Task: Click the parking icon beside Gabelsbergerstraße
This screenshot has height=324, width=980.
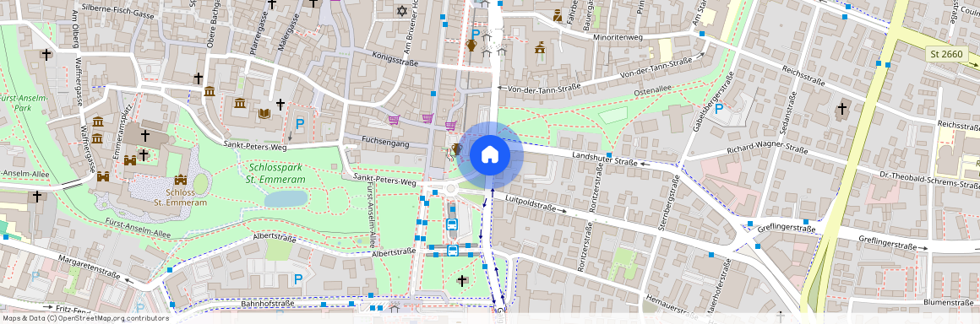Action: pyautogui.click(x=720, y=108)
